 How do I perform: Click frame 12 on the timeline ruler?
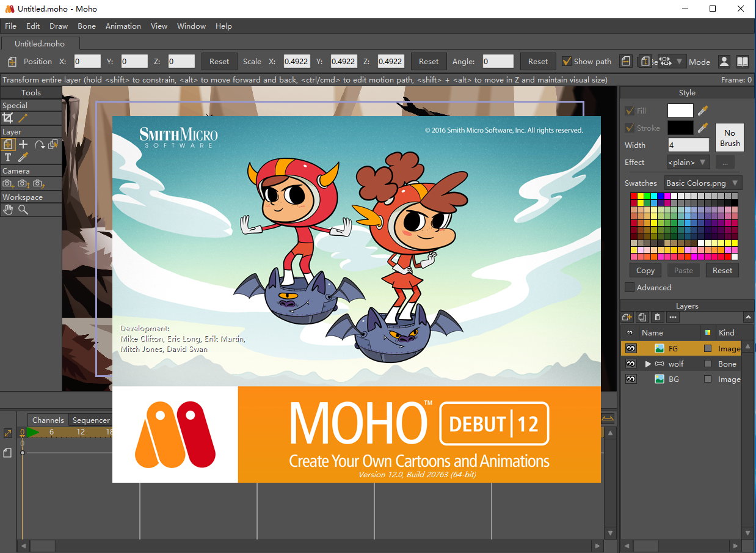click(81, 432)
